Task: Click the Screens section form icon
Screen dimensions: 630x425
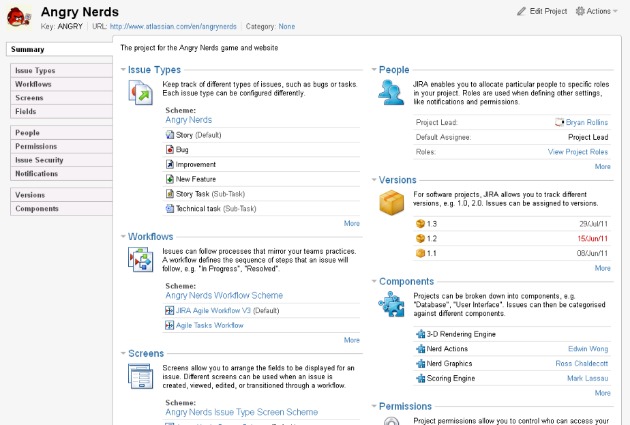Action: pos(140,376)
